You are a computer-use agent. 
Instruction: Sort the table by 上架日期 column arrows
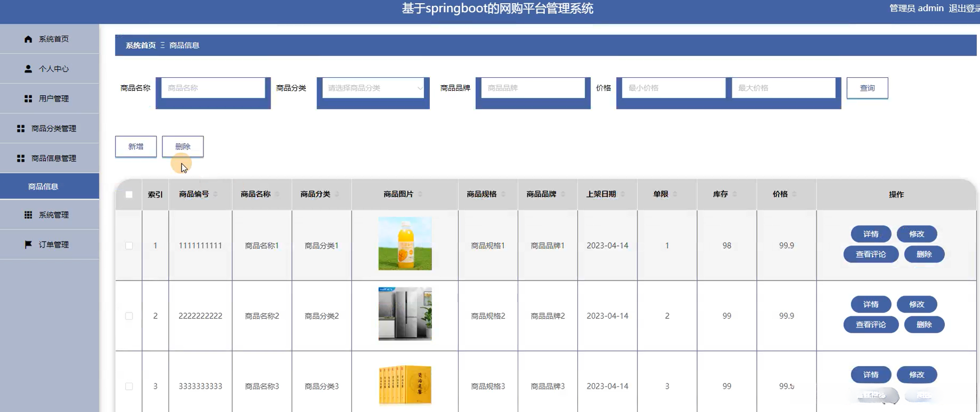click(622, 194)
